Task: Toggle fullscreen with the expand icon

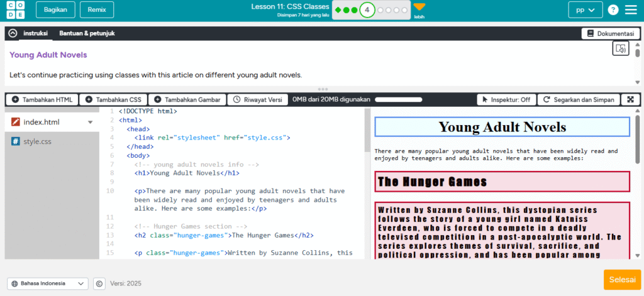Action: (x=630, y=99)
